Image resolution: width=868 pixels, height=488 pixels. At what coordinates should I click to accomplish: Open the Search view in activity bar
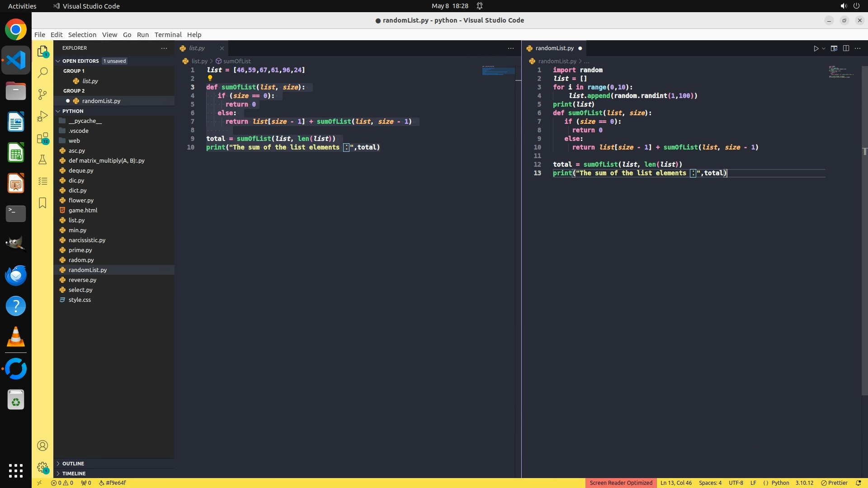point(42,73)
